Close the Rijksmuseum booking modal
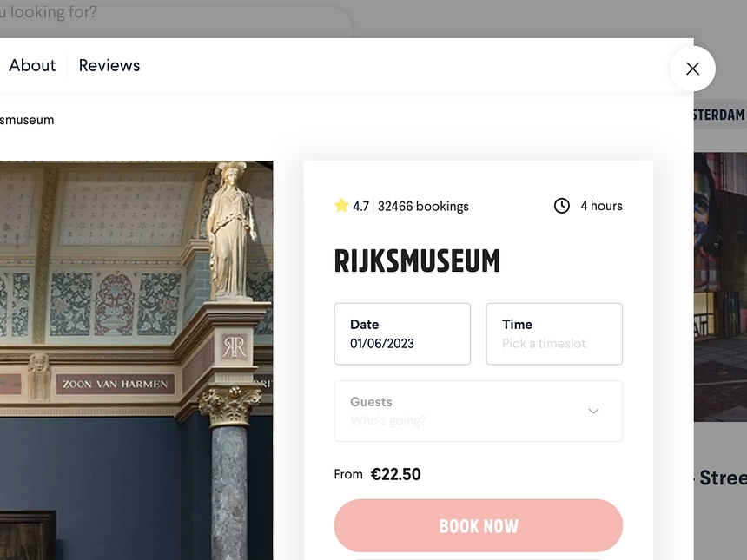This screenshot has width=747, height=560. [692, 69]
